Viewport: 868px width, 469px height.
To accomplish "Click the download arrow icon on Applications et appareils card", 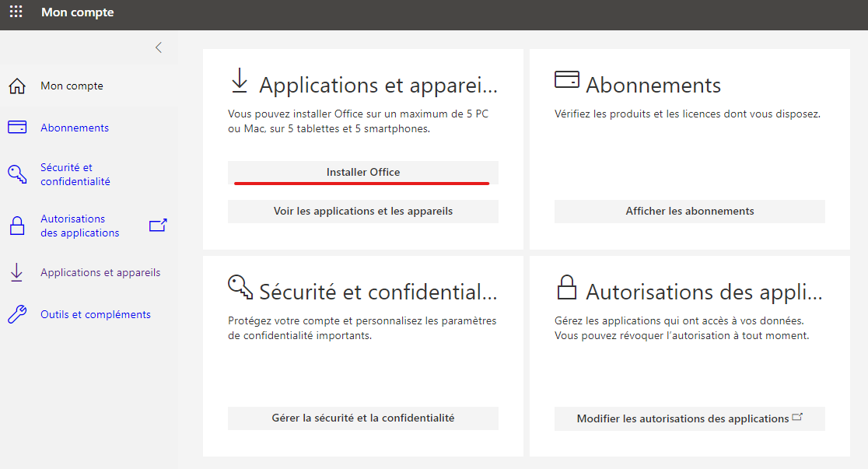I will pos(240,81).
